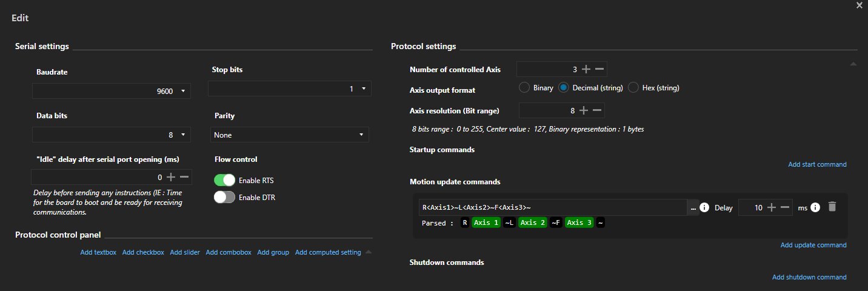Image resolution: width=868 pixels, height=291 pixels.
Task: Click Add checkbox link
Action: tap(143, 252)
